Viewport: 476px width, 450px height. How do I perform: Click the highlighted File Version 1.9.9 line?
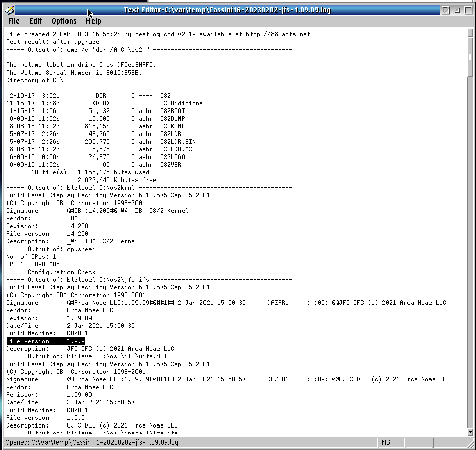[x=46, y=341]
